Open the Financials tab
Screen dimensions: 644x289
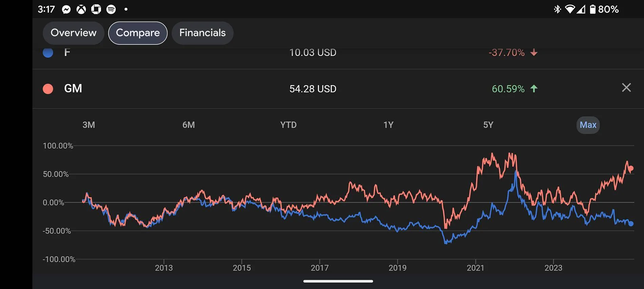(x=202, y=33)
